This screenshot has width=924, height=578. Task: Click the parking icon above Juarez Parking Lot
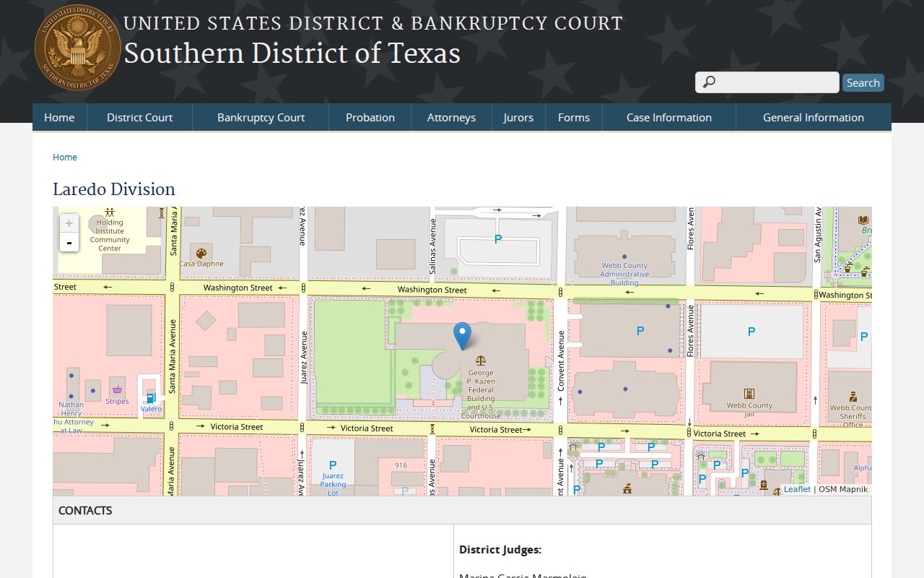333,465
